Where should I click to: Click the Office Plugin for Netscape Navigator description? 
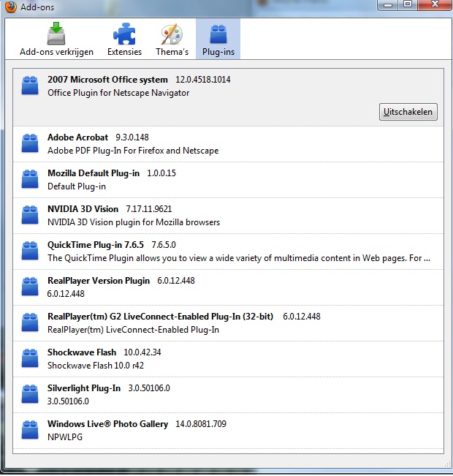tap(118, 93)
